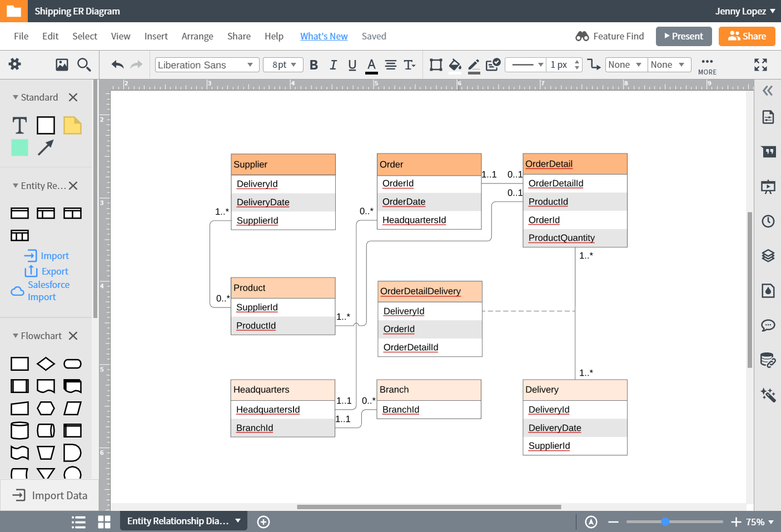Open the Liberation Sans font dropdown
This screenshot has height=532, width=781.
206,65
